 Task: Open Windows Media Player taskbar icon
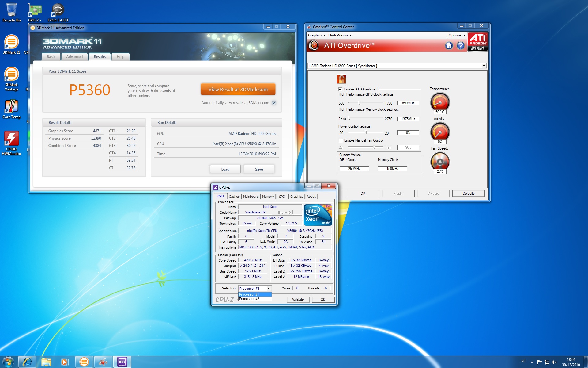pyautogui.click(x=65, y=362)
